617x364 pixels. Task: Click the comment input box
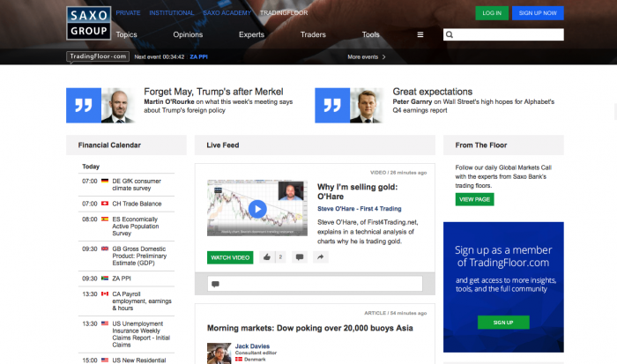[315, 283]
